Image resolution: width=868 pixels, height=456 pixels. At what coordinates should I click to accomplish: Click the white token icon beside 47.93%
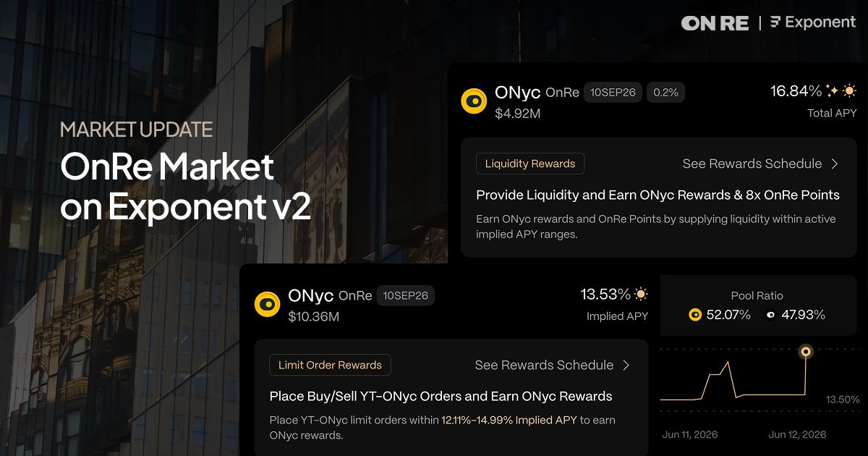(x=770, y=315)
